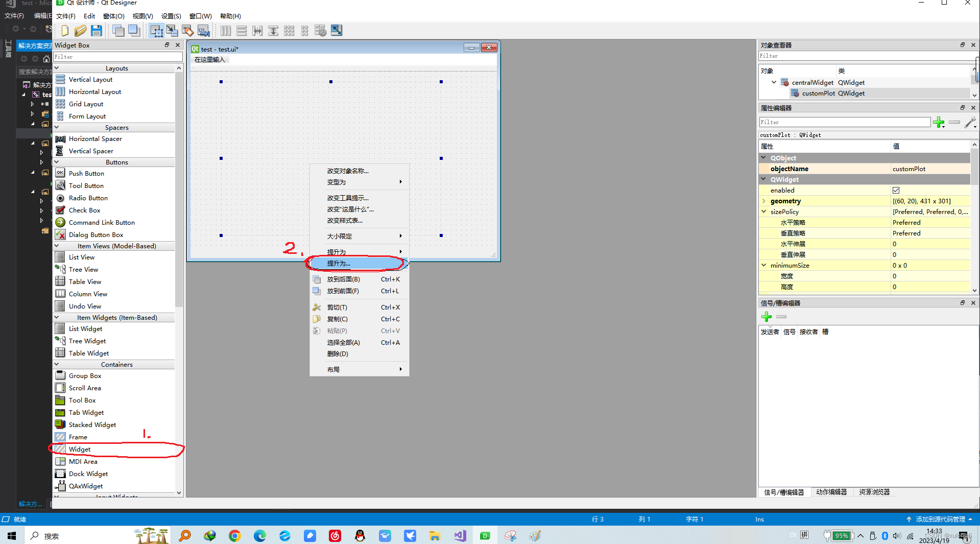The width and height of the screenshot is (980, 544).
Task: Collapse the centralWidget node in object inspector
Action: [774, 82]
